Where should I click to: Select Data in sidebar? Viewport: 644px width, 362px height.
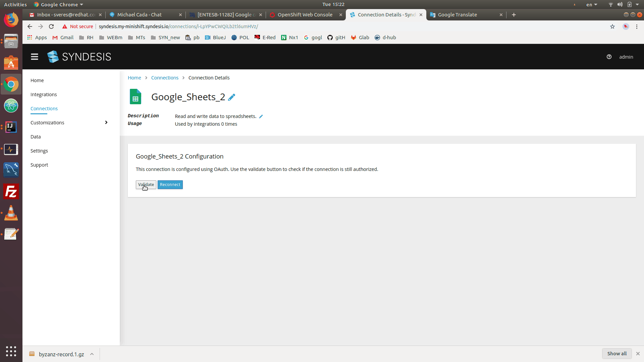[x=36, y=137]
